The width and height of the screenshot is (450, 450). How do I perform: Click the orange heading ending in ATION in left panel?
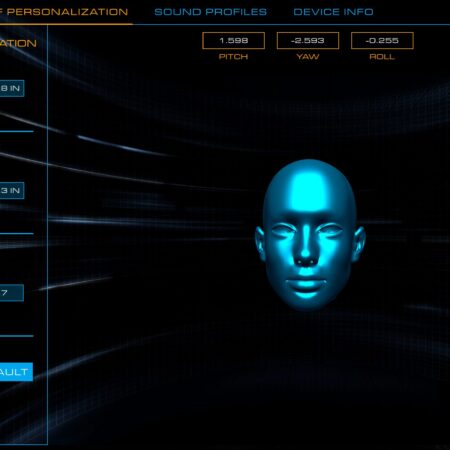(18, 43)
